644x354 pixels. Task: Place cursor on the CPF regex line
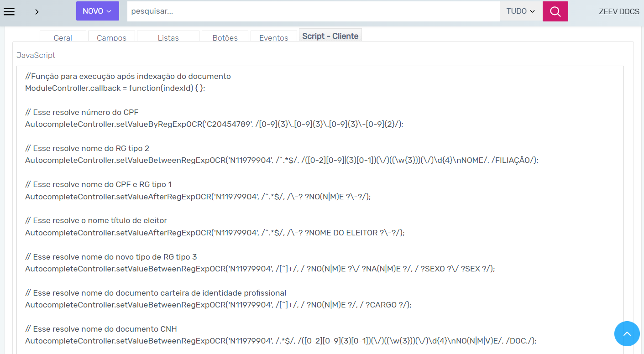[214, 124]
